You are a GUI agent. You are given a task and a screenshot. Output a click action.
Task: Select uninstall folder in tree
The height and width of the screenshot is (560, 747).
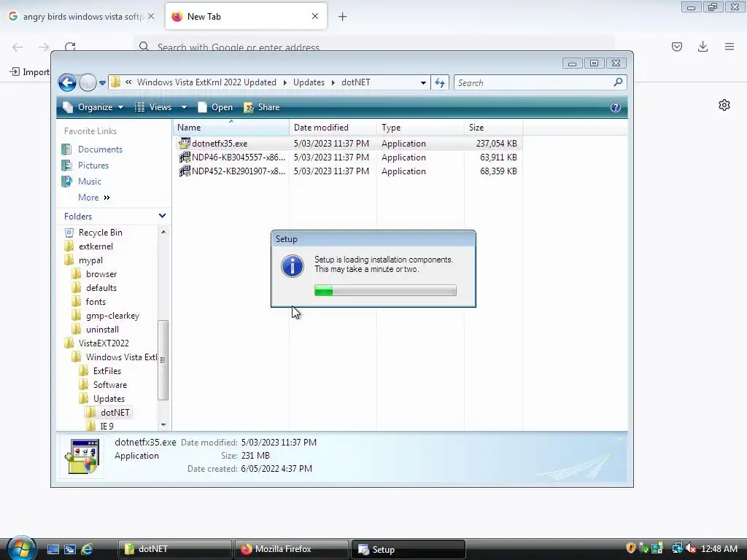coord(102,330)
